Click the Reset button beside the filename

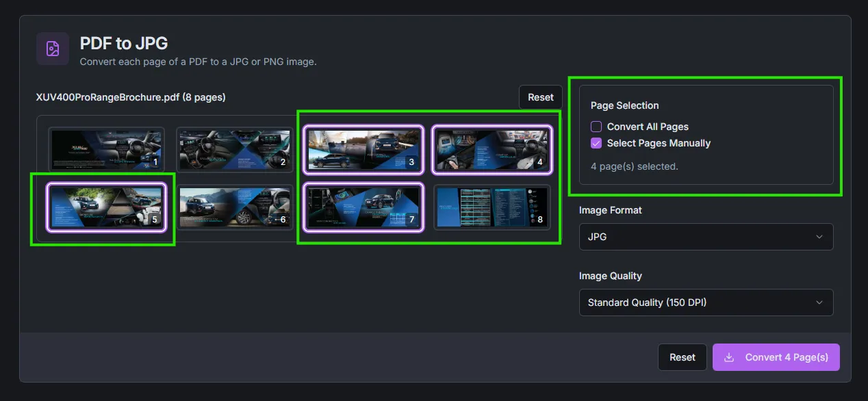[x=540, y=96]
